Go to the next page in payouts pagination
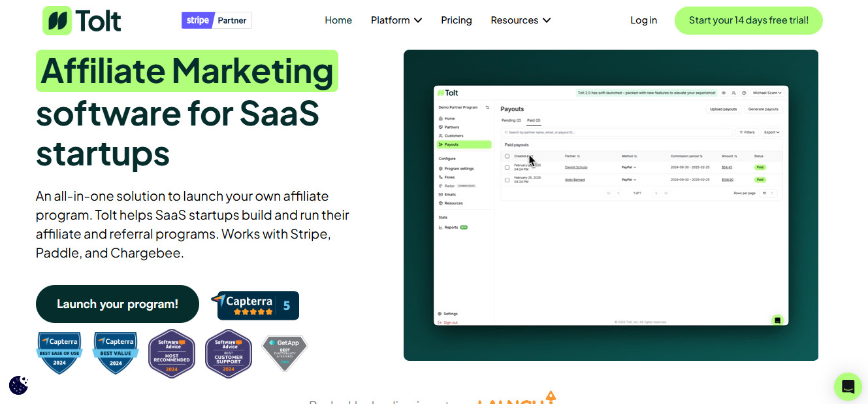 coord(656,193)
